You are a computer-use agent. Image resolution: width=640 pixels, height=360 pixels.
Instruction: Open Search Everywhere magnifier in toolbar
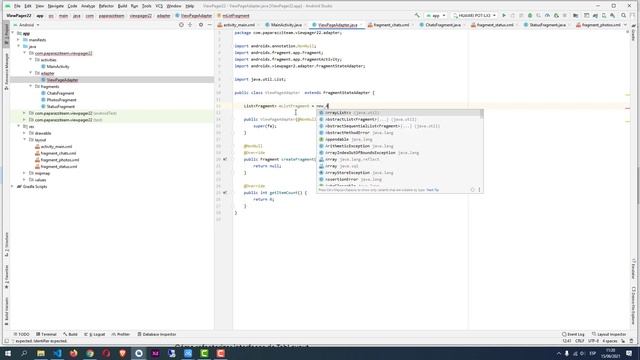coord(623,16)
